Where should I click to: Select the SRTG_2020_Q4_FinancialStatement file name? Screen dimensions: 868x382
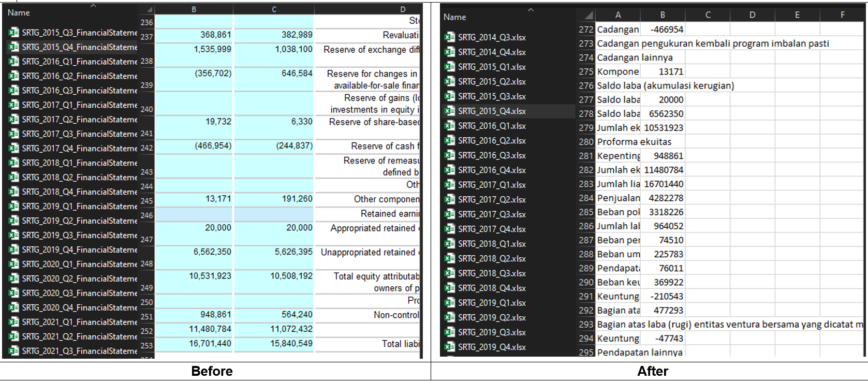pyautogui.click(x=80, y=308)
